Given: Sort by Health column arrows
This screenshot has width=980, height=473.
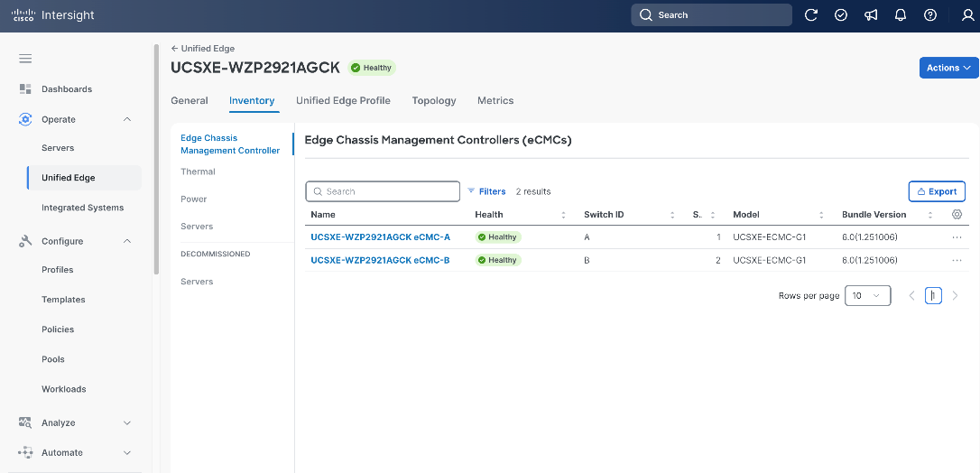Looking at the screenshot, I should pos(563,215).
